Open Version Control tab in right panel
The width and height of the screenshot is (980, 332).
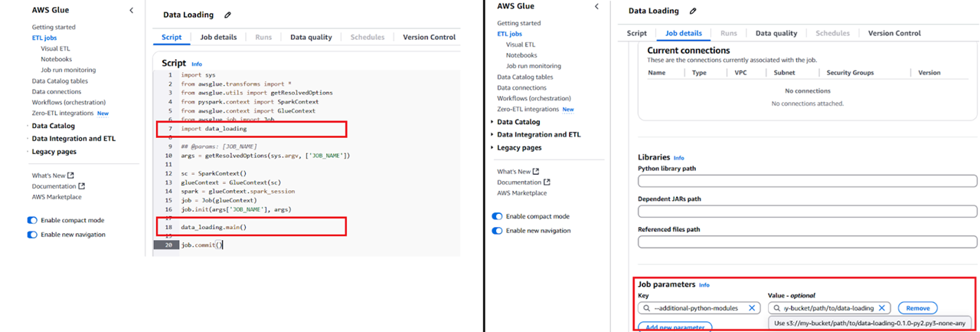pos(894,33)
